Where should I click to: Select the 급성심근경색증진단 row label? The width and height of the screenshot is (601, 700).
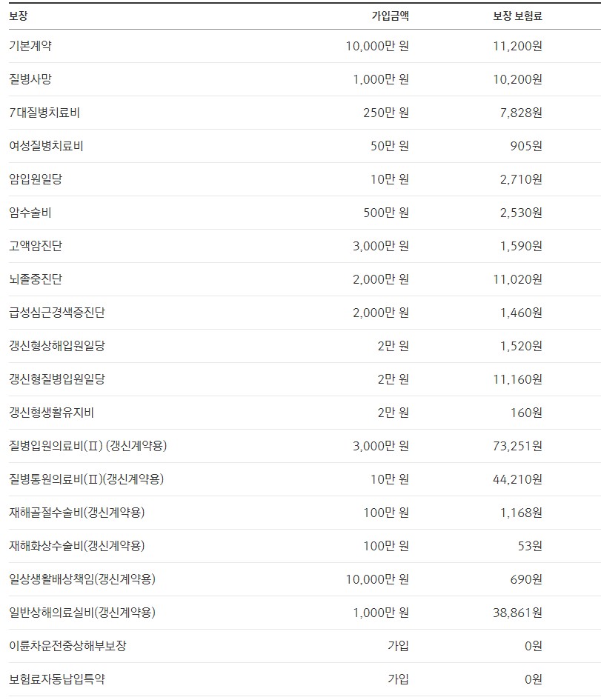(57, 313)
